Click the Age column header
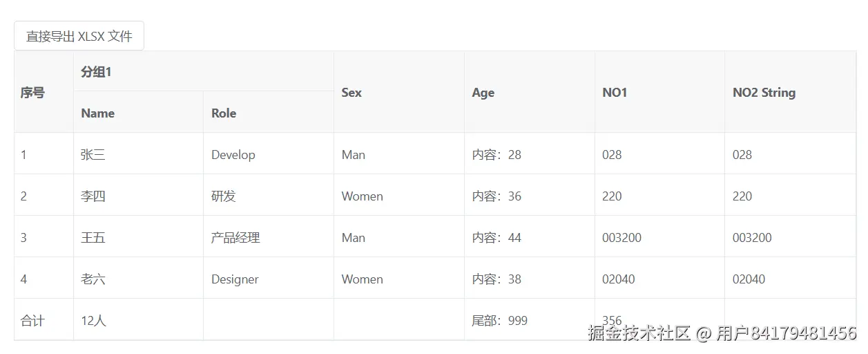868x354 pixels. tap(483, 93)
